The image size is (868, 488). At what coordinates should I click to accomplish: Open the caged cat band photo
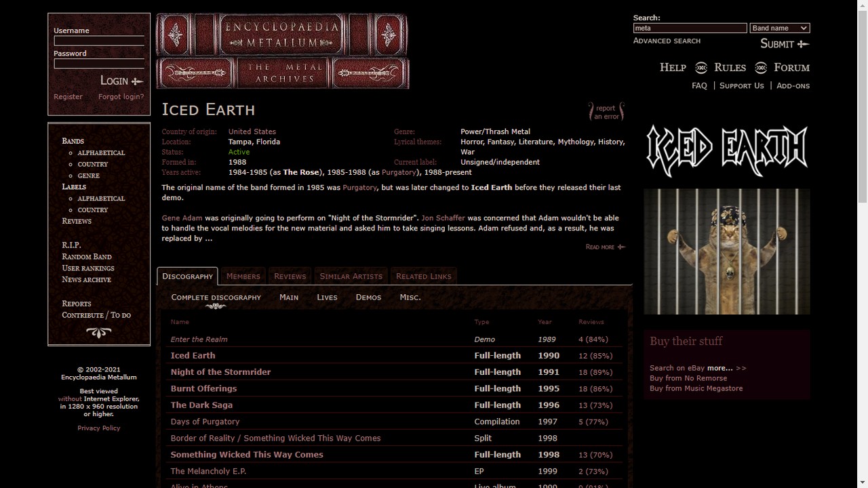point(726,251)
